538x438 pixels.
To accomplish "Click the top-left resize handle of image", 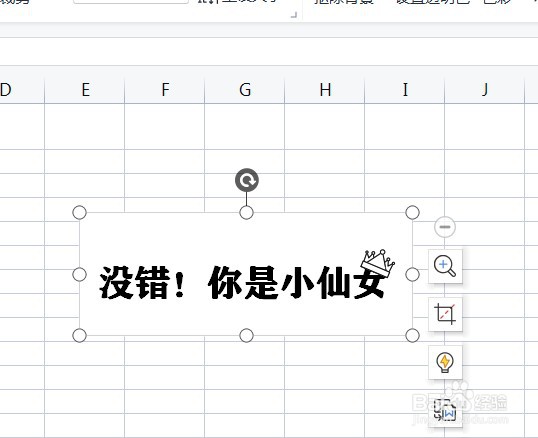I will [x=80, y=213].
